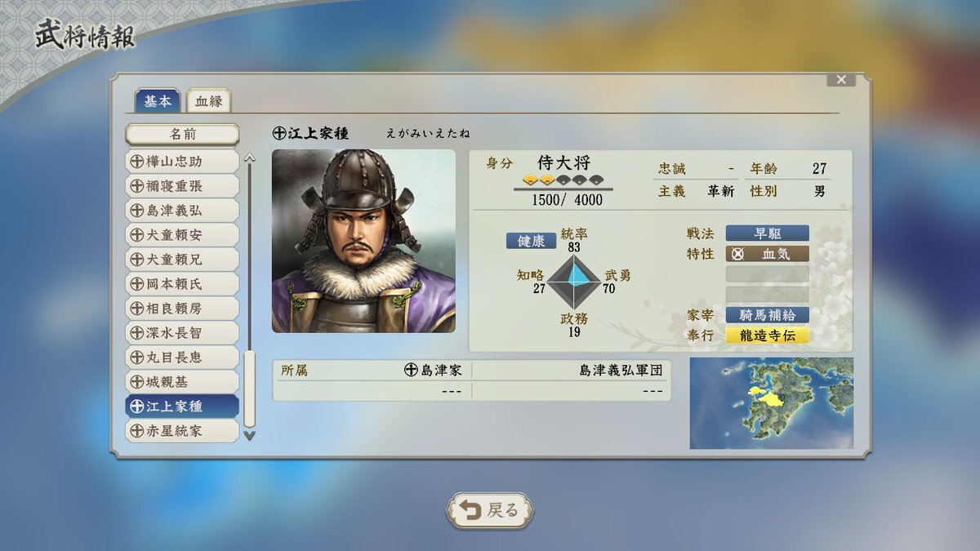Click the crest icon before 江上家種 heading
The height and width of the screenshot is (551, 980).
(x=279, y=133)
